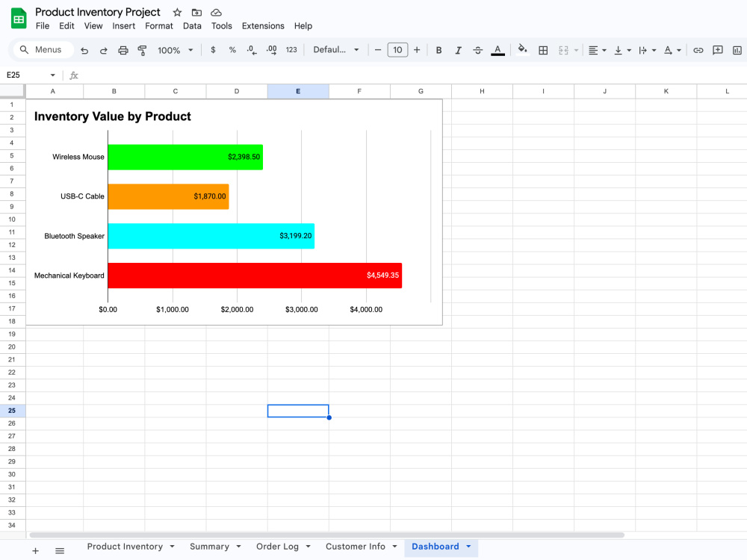Viewport: 747px width, 560px height.
Task: Open Dashboard tab options arrow
Action: click(468, 547)
